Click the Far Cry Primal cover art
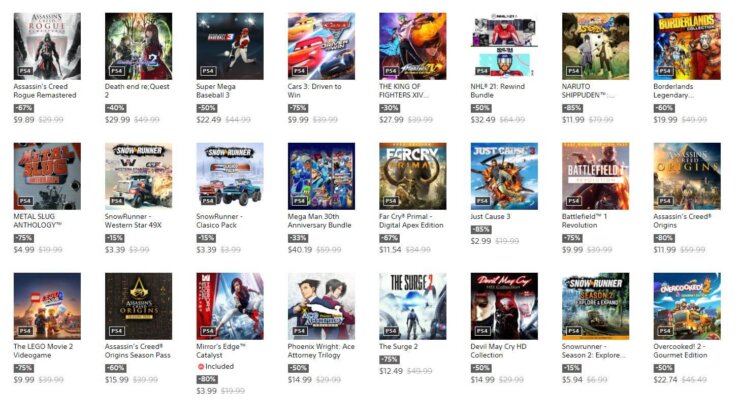The height and width of the screenshot is (420, 740). pos(412,176)
